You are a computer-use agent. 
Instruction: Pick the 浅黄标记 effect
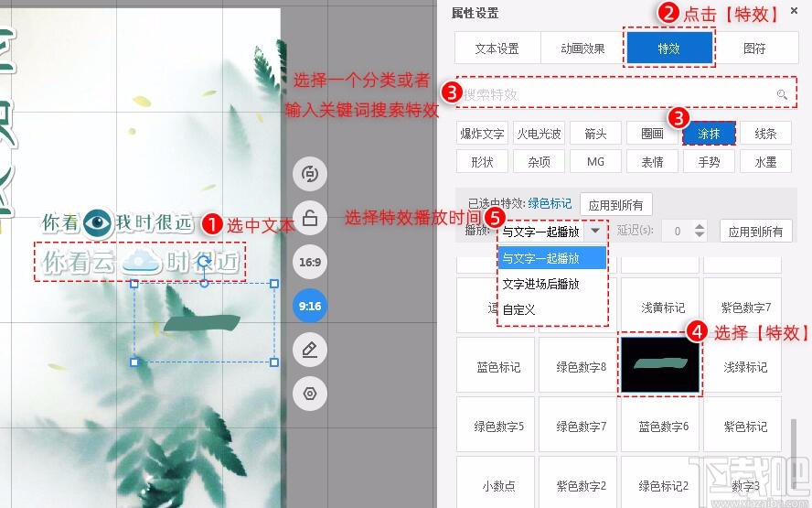click(x=660, y=305)
